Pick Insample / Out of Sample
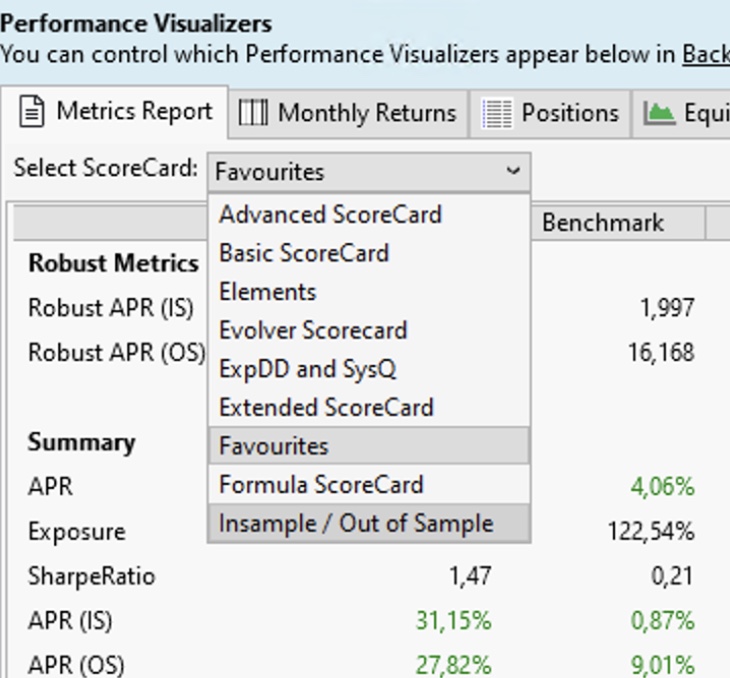 (x=356, y=523)
